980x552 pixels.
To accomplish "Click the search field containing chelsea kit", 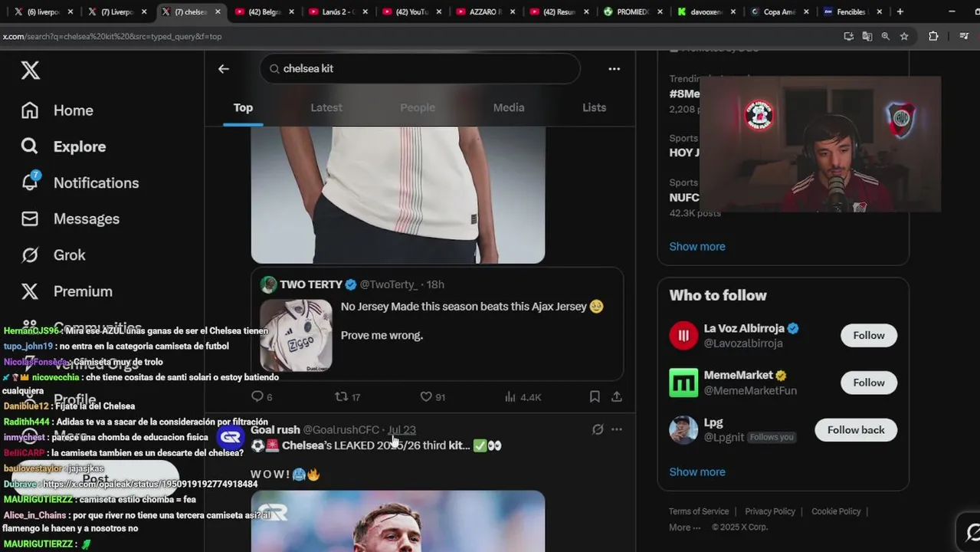I will point(420,69).
